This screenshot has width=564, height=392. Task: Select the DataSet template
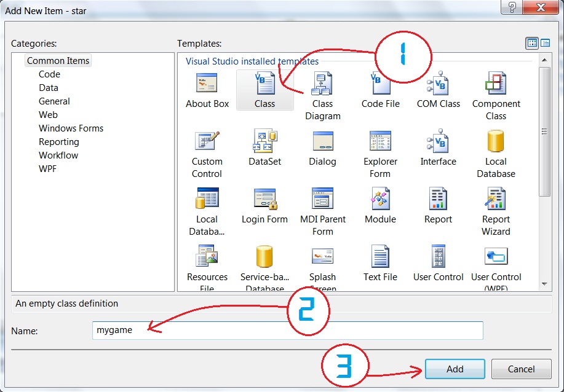(264, 147)
